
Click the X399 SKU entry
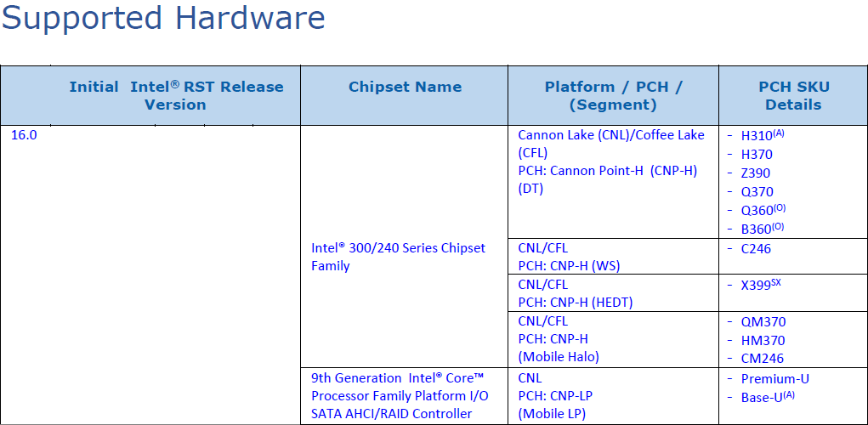pos(761,285)
